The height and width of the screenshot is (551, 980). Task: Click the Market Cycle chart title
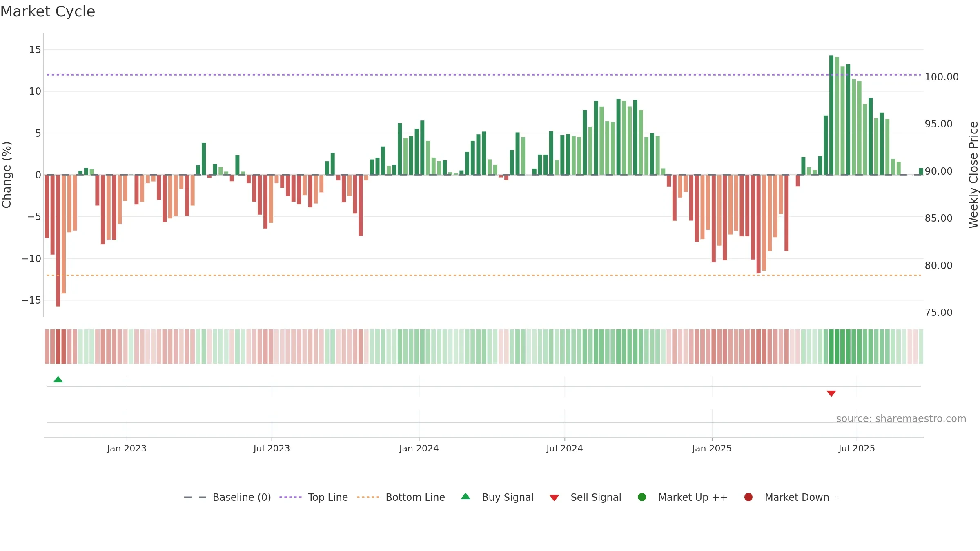(x=48, y=11)
